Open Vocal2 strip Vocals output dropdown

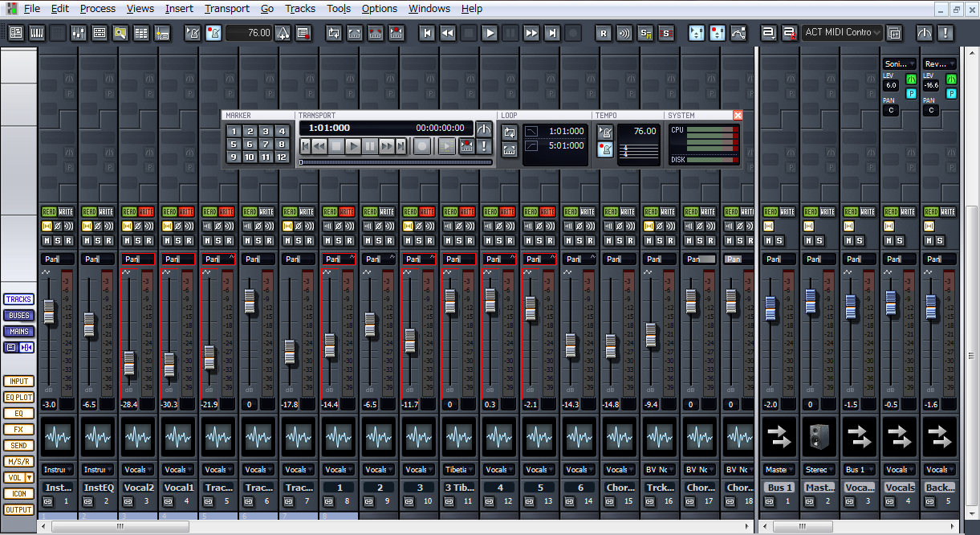pyautogui.click(x=138, y=470)
